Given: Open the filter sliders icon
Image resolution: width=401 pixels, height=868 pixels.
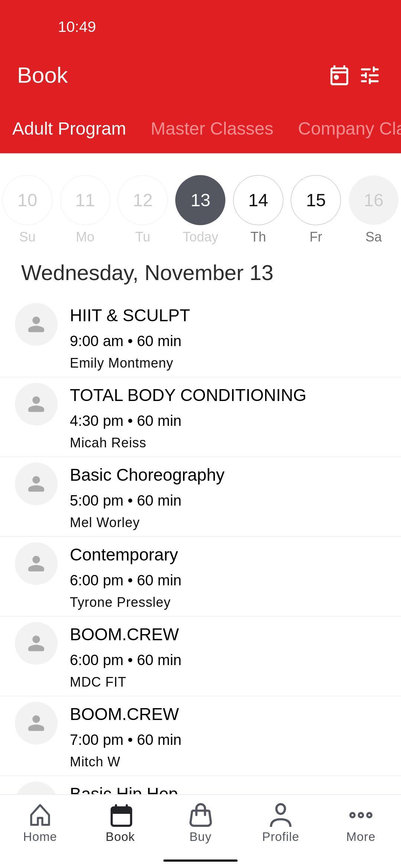Looking at the screenshot, I should point(370,75).
